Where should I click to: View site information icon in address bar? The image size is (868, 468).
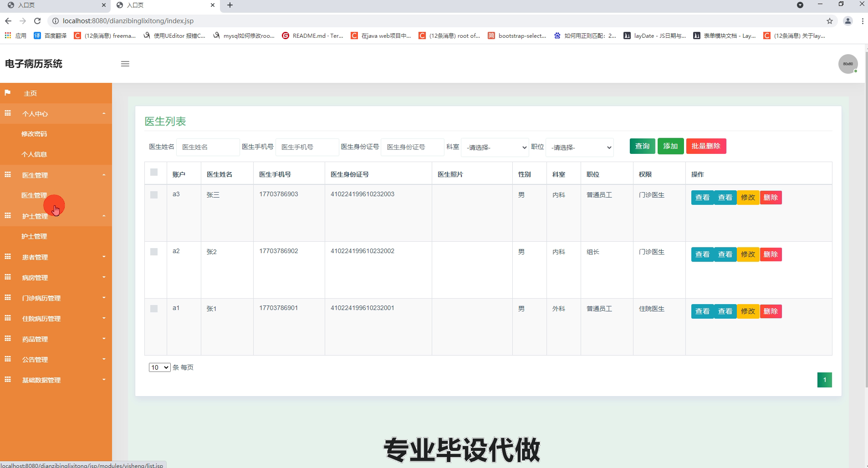pos(56,21)
